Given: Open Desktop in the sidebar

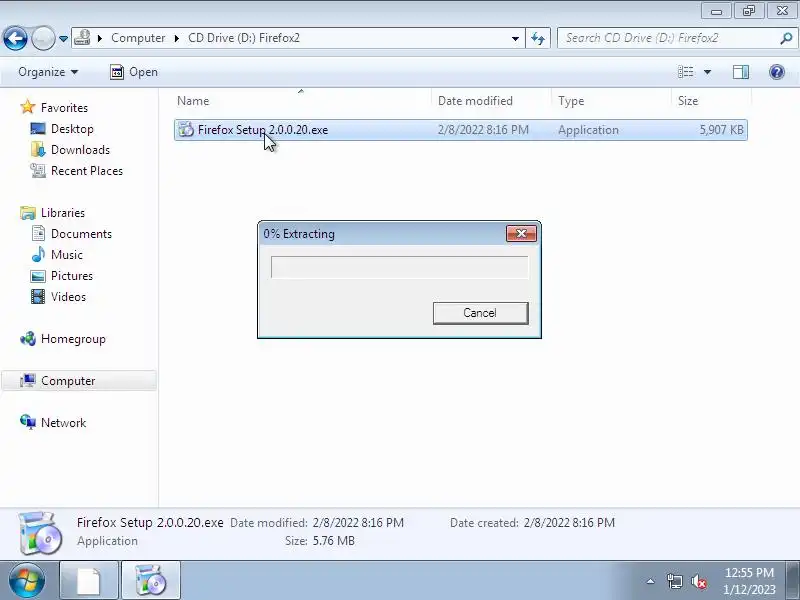Looking at the screenshot, I should click(72, 129).
